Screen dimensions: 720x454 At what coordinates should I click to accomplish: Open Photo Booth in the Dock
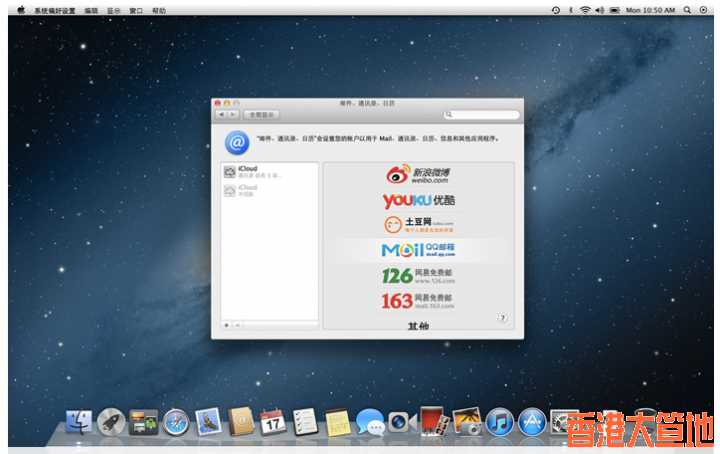(434, 421)
